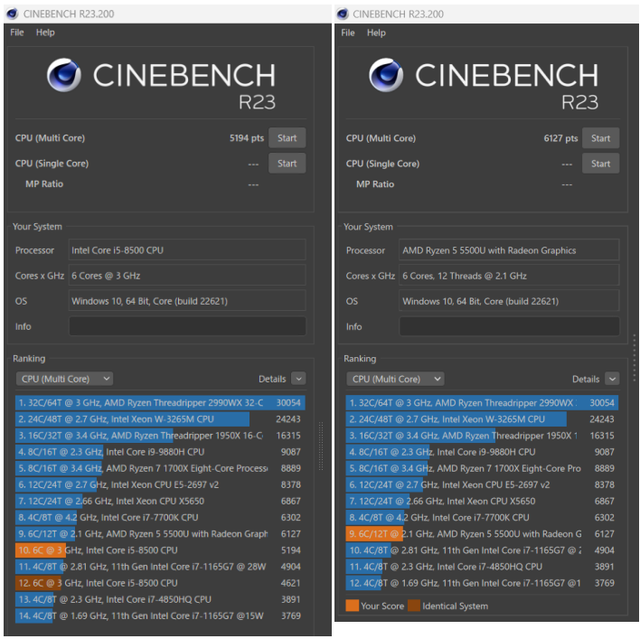Image resolution: width=640 pixels, height=639 pixels.
Task: Open Help menu in right window
Action: (376, 33)
